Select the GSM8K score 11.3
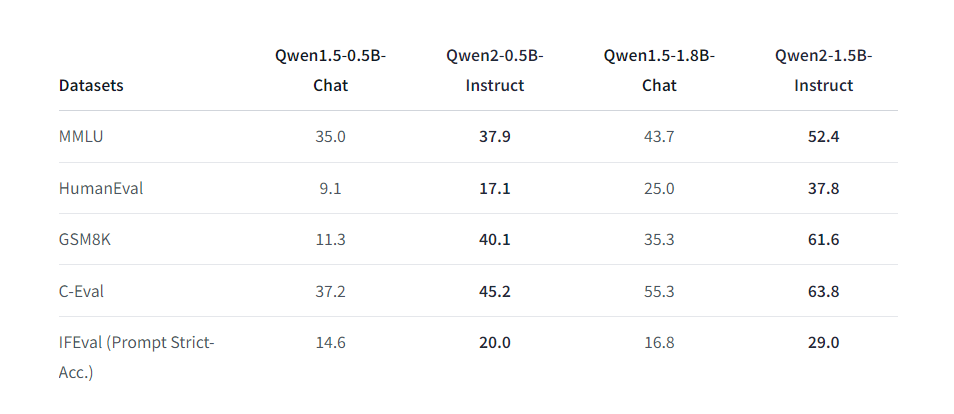954x414 pixels. tap(330, 239)
